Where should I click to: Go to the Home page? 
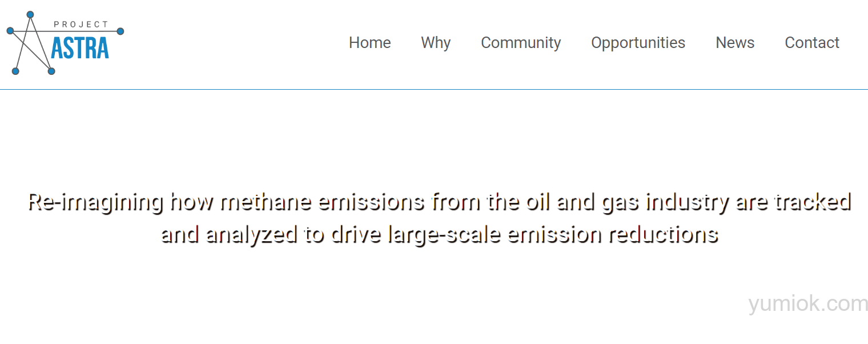(370, 43)
